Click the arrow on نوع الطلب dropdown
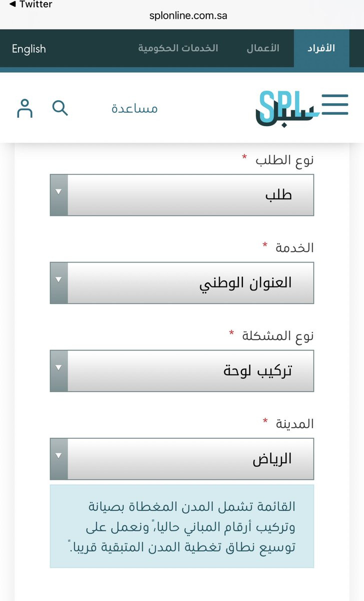 click(59, 195)
